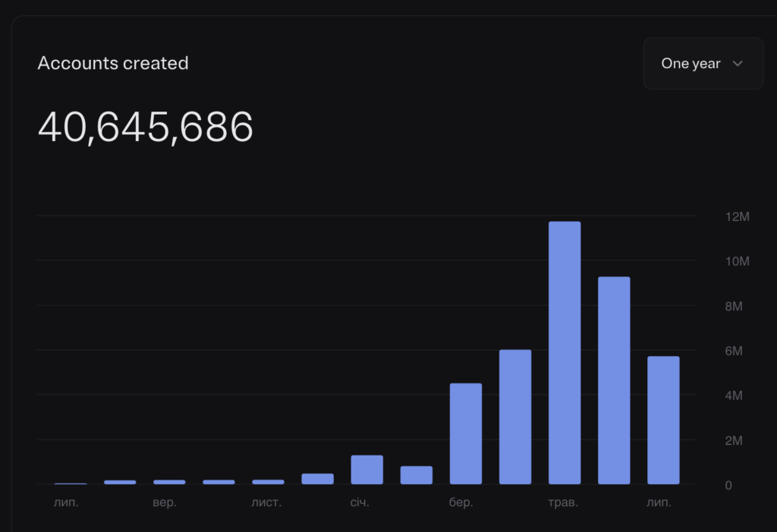The image size is (777, 532).
Task: Click the bar above бер.
Action: click(466, 433)
